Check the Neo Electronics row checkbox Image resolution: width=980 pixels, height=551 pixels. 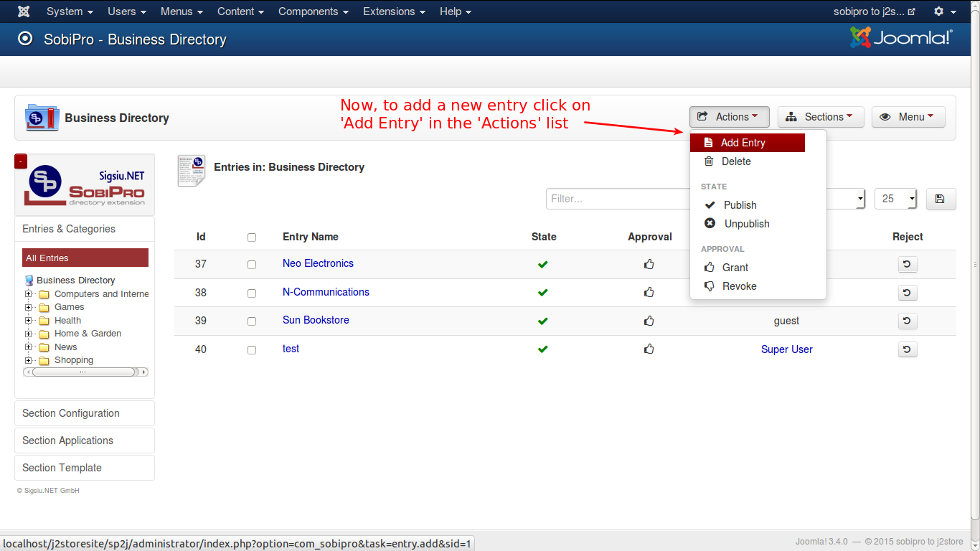(252, 265)
